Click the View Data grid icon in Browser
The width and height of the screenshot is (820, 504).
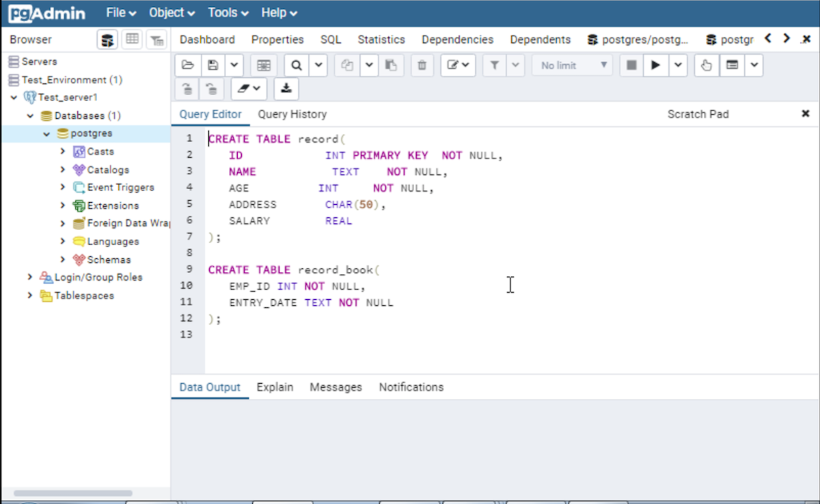click(132, 40)
